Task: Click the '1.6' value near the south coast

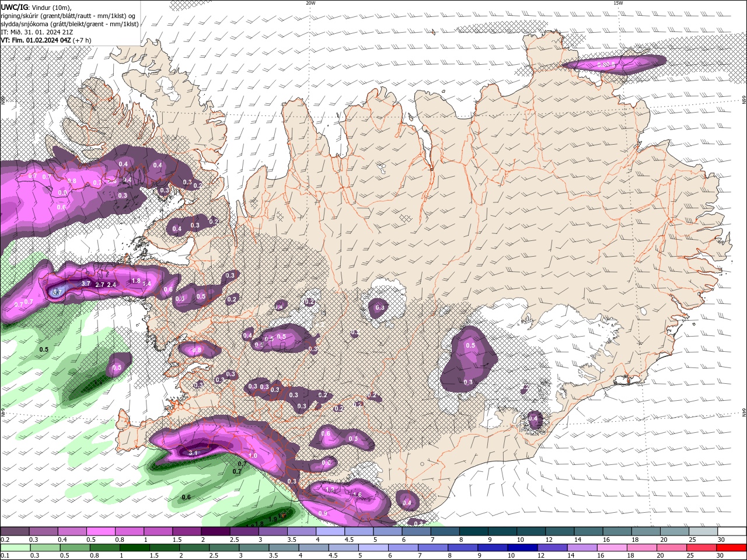Action: pyautogui.click(x=357, y=495)
